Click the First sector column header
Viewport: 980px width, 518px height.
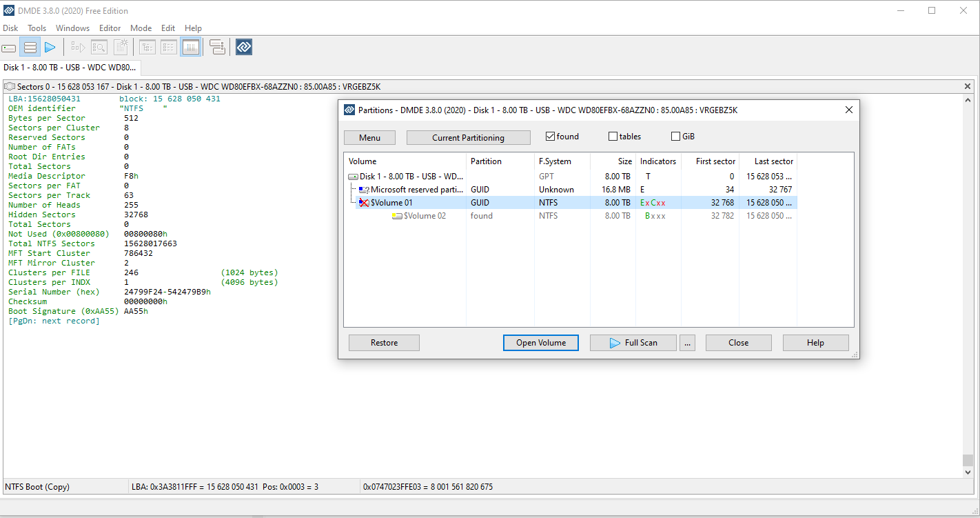point(710,161)
